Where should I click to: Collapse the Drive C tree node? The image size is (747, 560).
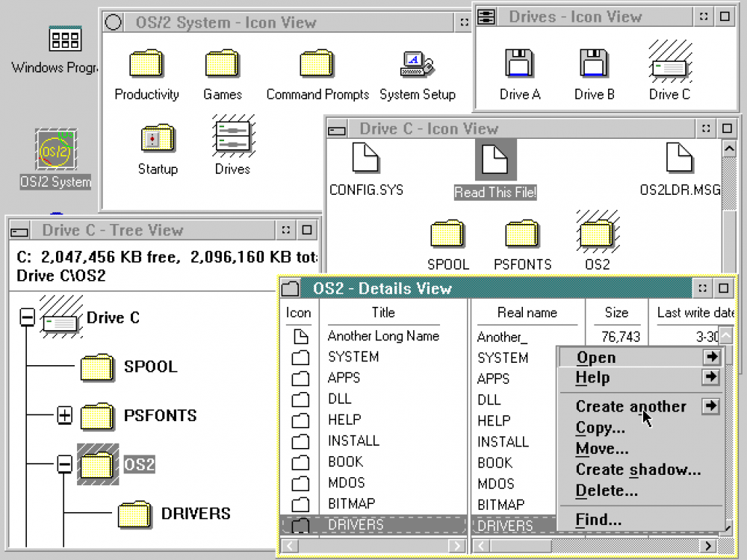pos(27,318)
